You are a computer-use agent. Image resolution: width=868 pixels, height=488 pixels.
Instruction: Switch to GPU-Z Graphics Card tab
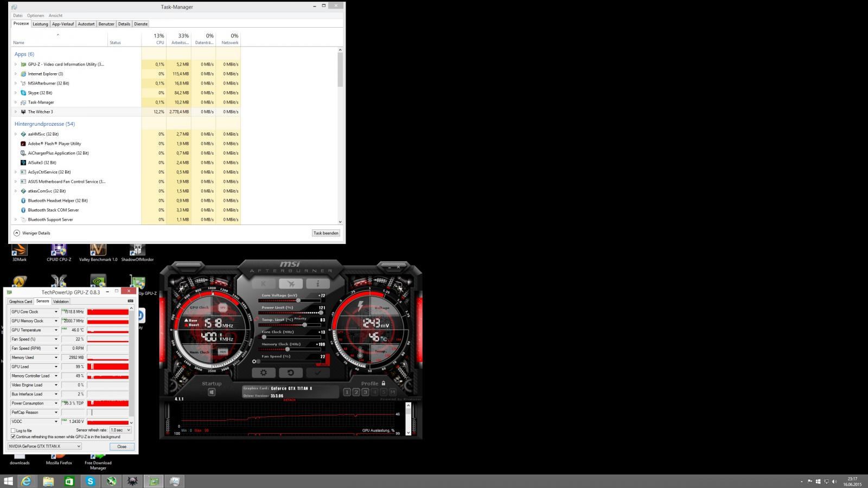click(x=21, y=301)
